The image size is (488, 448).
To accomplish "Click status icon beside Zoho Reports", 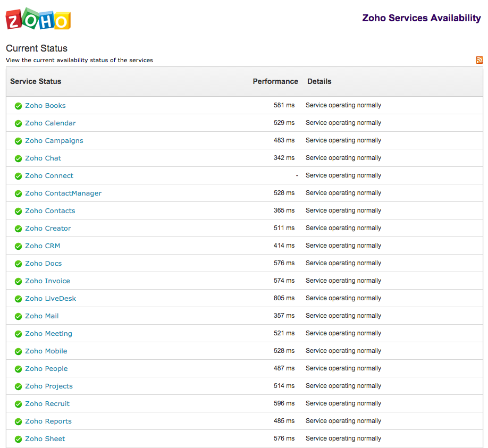I will pyautogui.click(x=19, y=421).
